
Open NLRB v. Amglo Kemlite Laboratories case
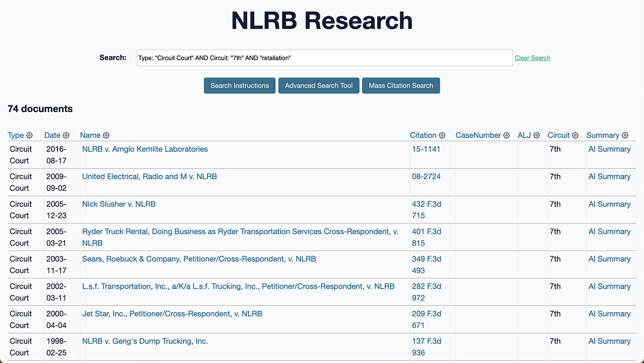coord(145,149)
